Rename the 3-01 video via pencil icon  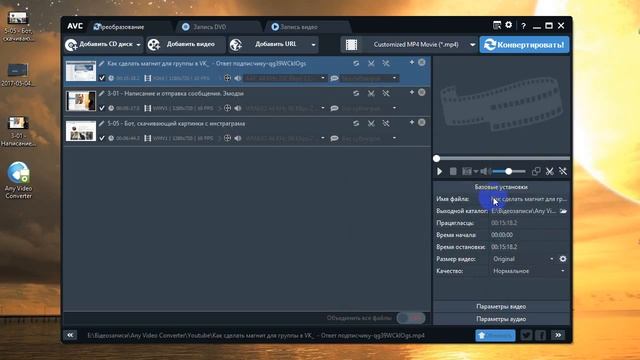(101, 93)
